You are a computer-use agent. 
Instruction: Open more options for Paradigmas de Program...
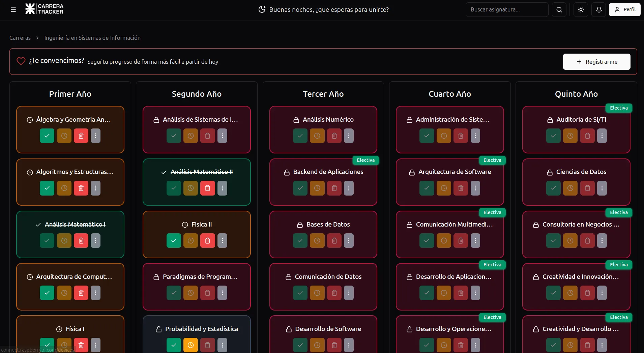(x=222, y=293)
